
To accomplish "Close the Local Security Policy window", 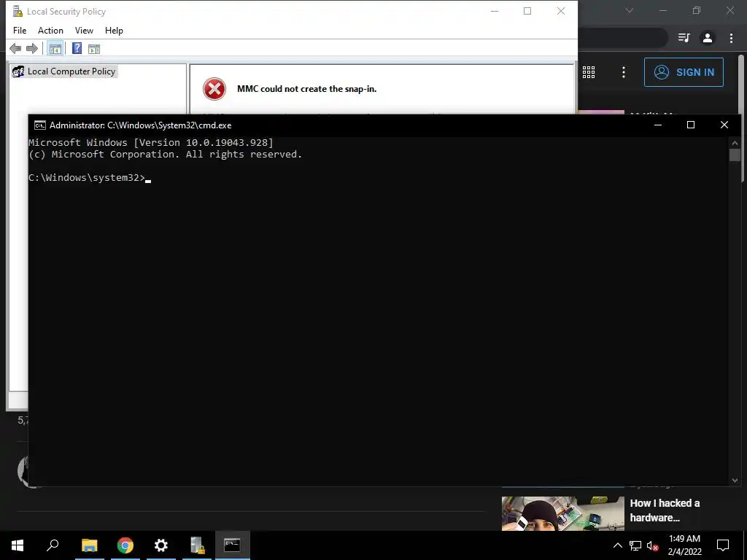I will click(x=561, y=11).
